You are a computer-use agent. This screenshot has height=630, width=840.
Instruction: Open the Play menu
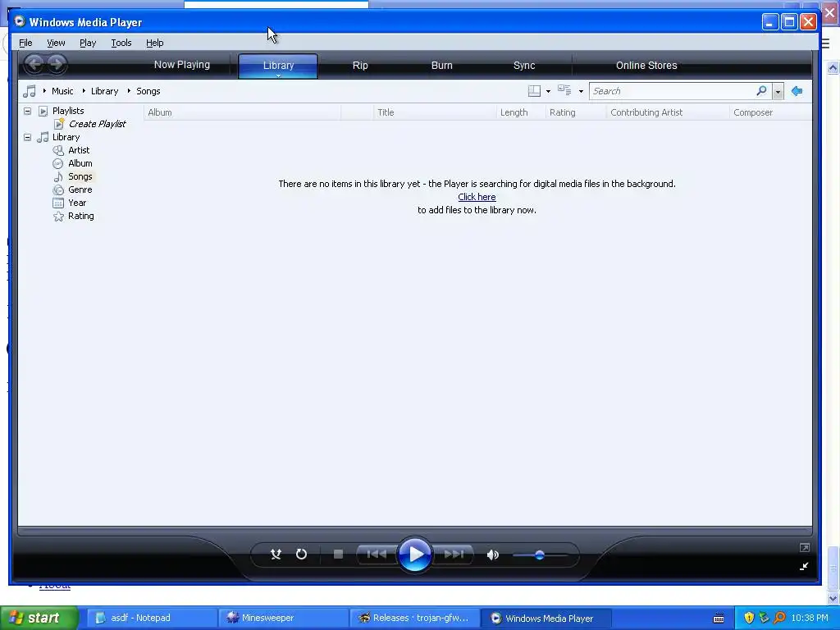(88, 43)
